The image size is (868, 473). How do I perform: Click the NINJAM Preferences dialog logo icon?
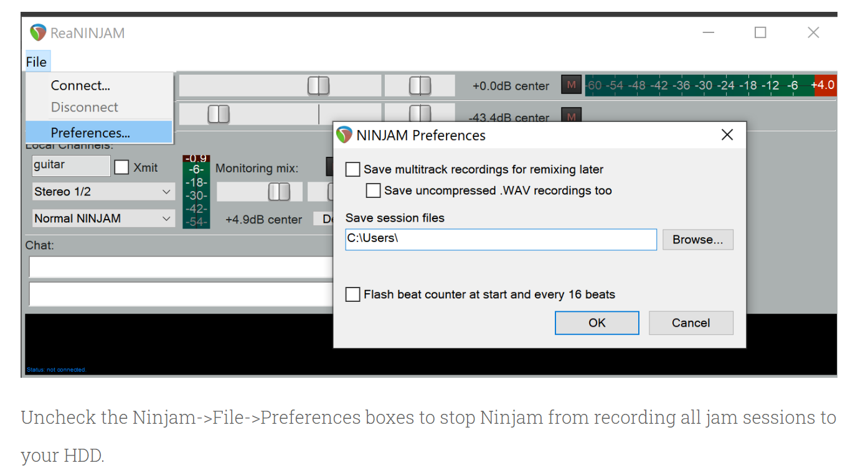click(x=344, y=135)
